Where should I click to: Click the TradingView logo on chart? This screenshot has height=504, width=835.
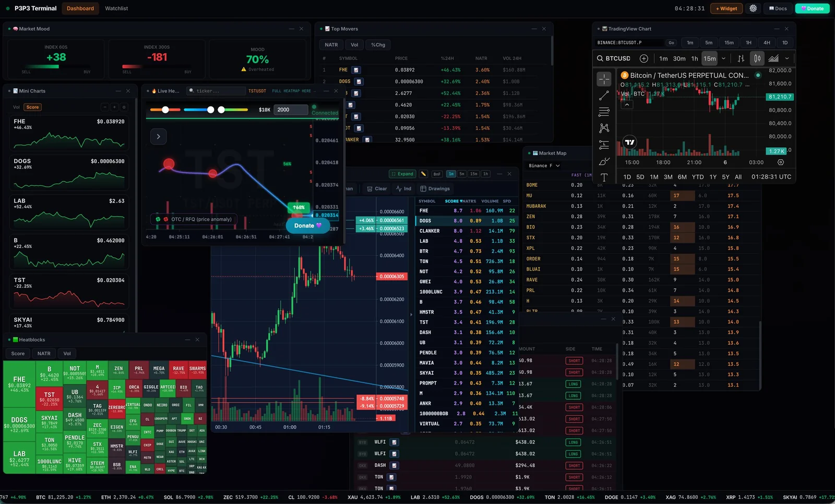point(630,142)
